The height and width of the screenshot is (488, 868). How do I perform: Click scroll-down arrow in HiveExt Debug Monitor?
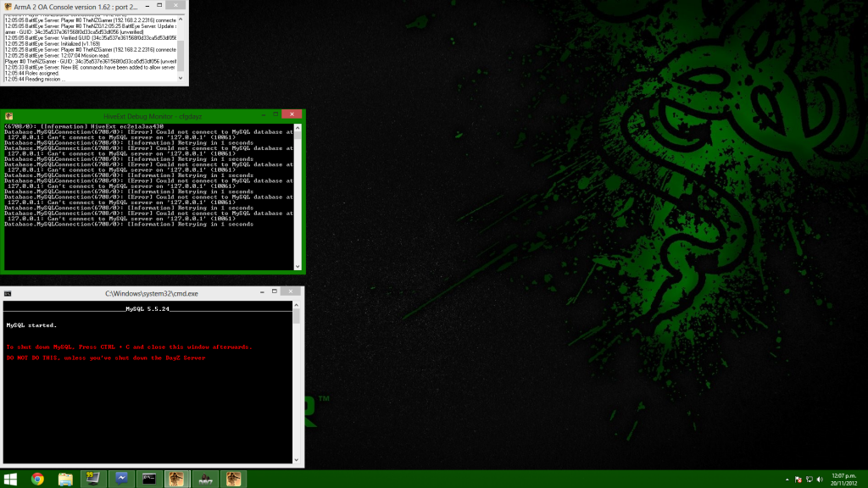click(298, 267)
